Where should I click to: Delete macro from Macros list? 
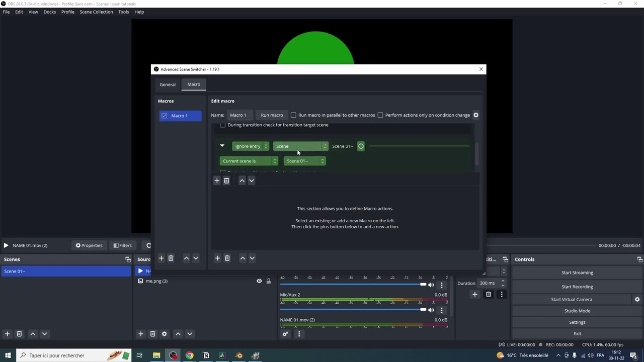click(x=171, y=258)
